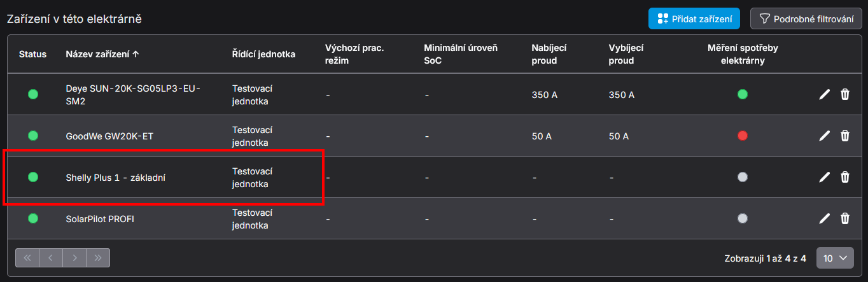Edit the Deye SUN-20K device with pencil icon
Image resolution: width=868 pixels, height=282 pixels.
[824, 95]
